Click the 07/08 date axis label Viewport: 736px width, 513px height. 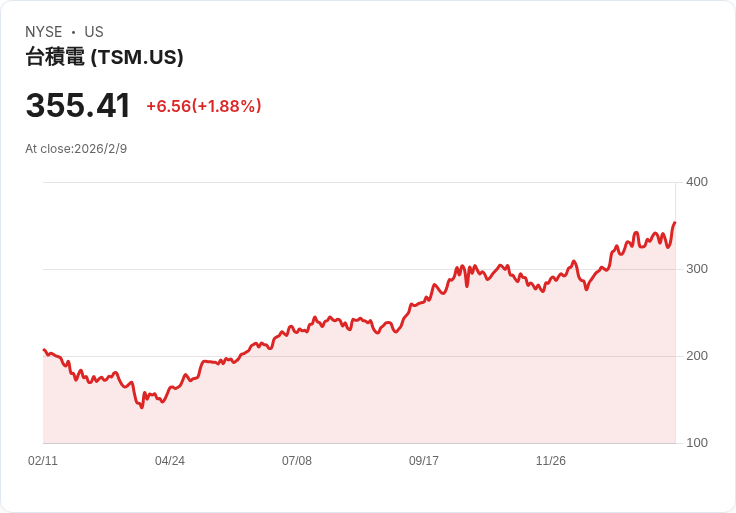(x=297, y=461)
